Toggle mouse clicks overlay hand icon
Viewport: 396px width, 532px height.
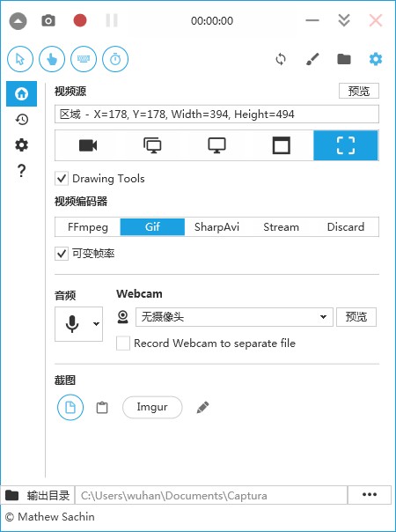(x=52, y=59)
